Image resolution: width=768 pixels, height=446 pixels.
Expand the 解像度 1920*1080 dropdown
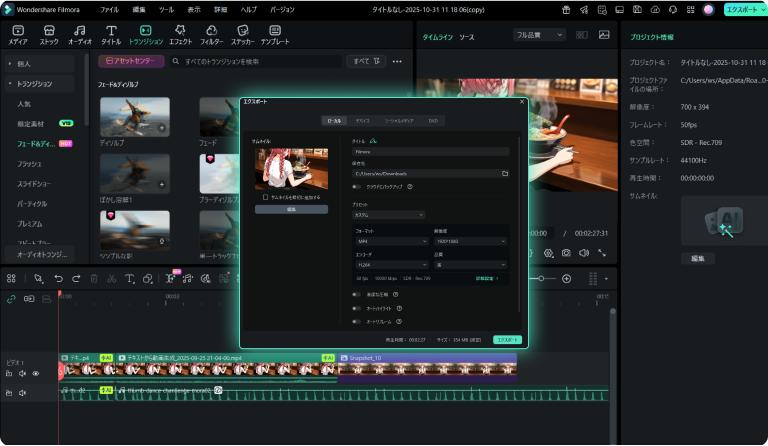click(471, 243)
